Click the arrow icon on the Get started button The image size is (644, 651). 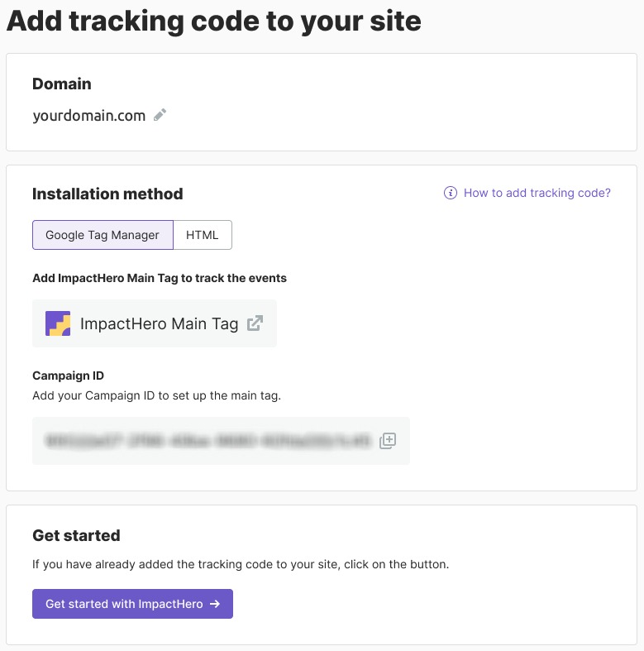(x=215, y=604)
